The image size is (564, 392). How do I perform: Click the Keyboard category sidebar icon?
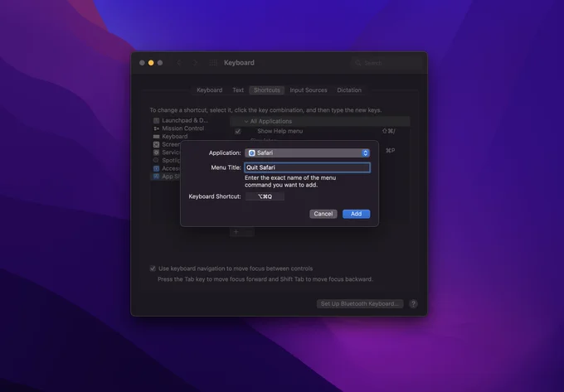click(156, 137)
